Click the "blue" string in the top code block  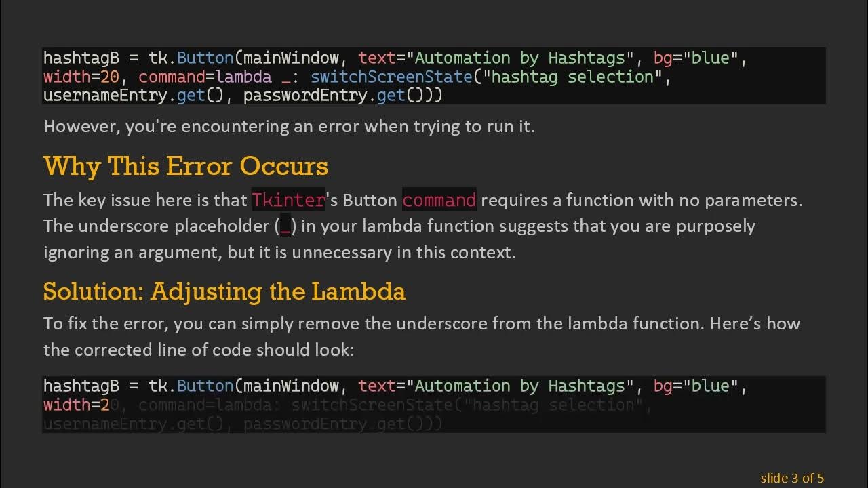pos(710,58)
